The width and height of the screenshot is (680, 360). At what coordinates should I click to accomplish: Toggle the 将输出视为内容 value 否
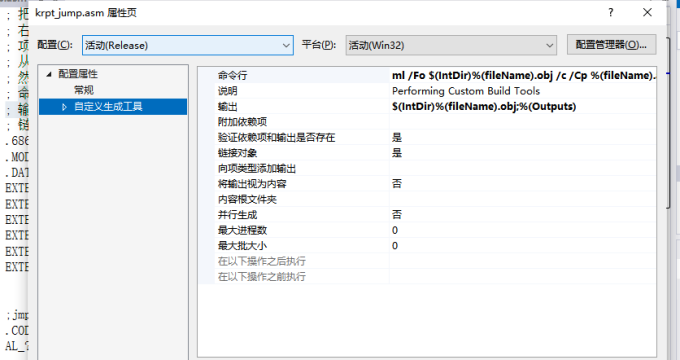point(523,184)
